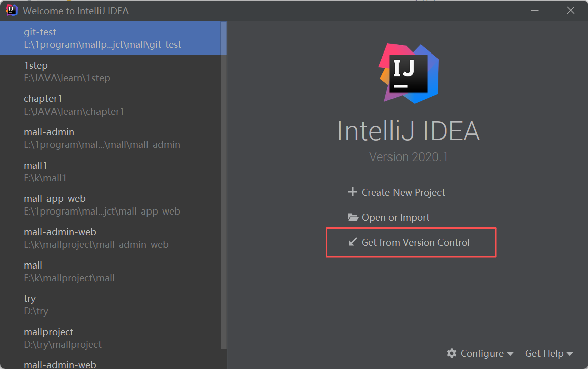This screenshot has width=588, height=369.
Task: Open recent project mall at E:\k\mallproject\mall
Action: point(111,271)
